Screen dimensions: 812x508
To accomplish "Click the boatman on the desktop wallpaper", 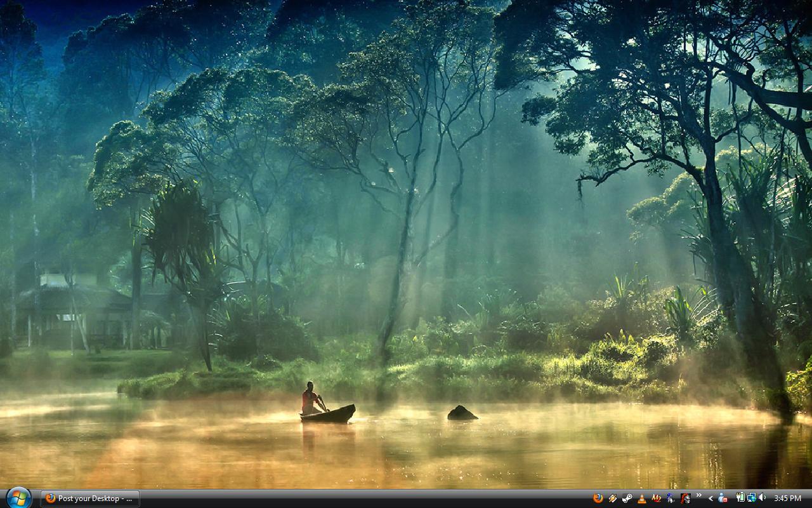I will [310, 398].
